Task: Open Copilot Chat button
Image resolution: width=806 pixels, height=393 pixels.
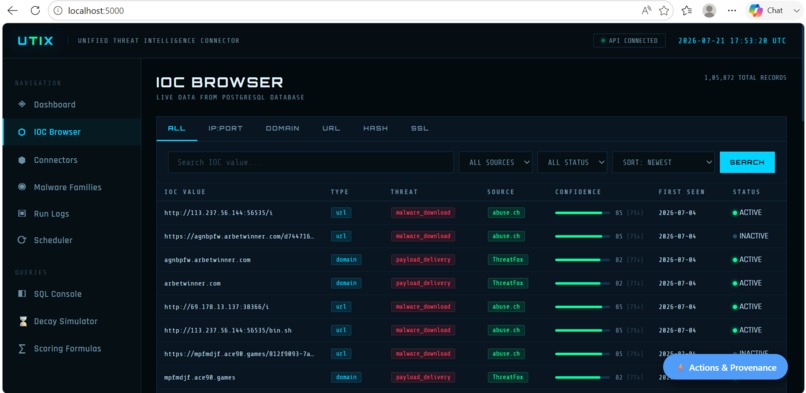Action: [x=766, y=10]
